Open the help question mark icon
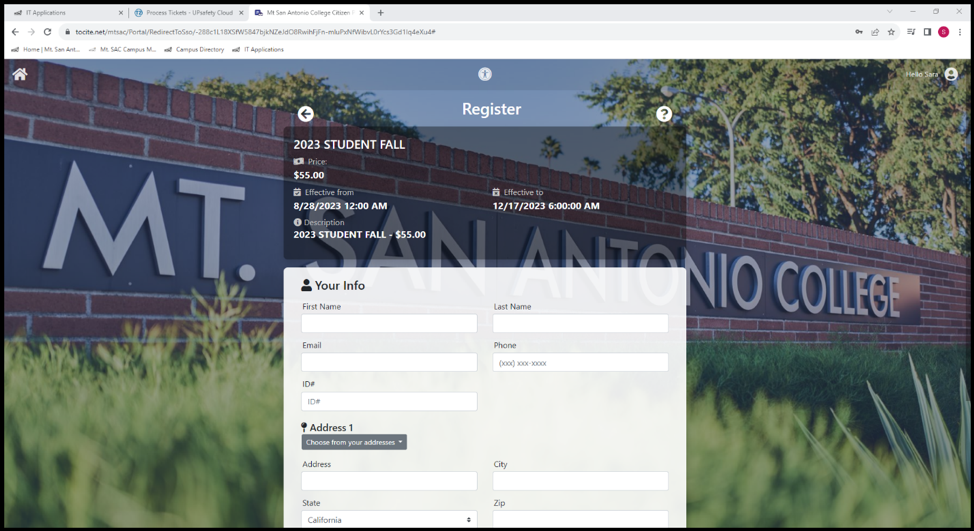This screenshot has width=974, height=531. 664,114
